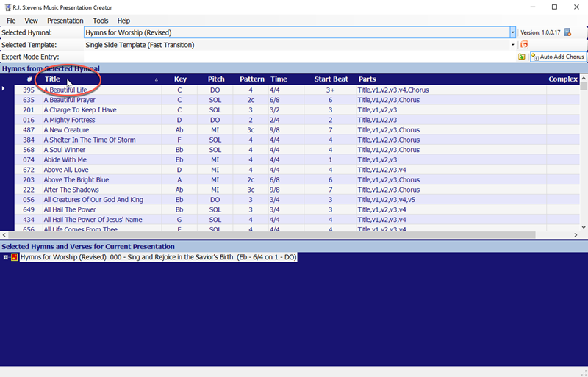Click the hymnal book icon beside version number

tap(567, 32)
